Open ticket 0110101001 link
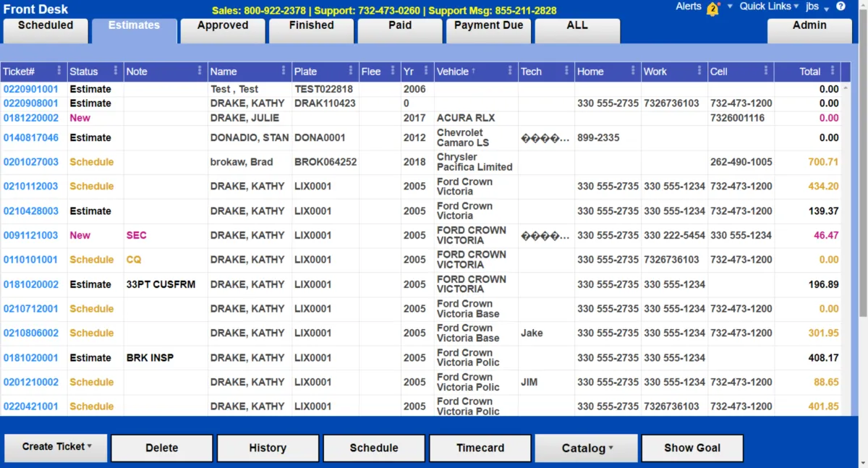This screenshot has height=468, width=868. (x=31, y=260)
